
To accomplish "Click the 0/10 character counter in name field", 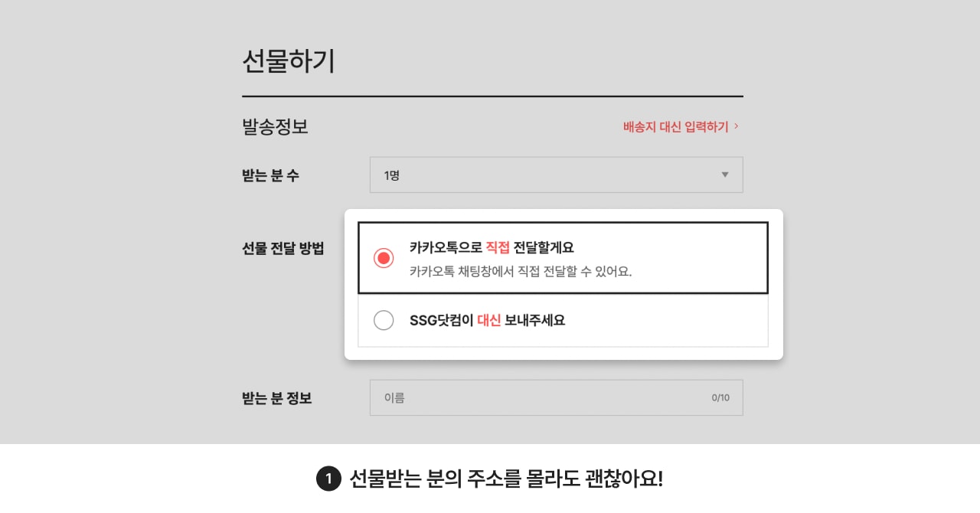I will click(x=720, y=397).
